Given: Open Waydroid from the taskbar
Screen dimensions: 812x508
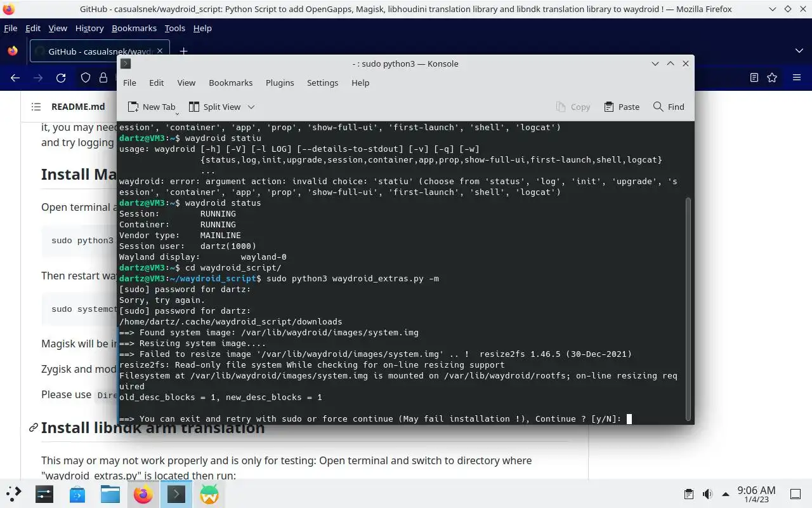Looking at the screenshot, I should pyautogui.click(x=209, y=494).
